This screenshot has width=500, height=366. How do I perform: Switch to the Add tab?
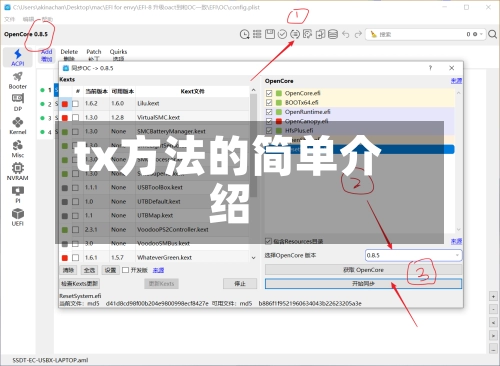[47, 55]
